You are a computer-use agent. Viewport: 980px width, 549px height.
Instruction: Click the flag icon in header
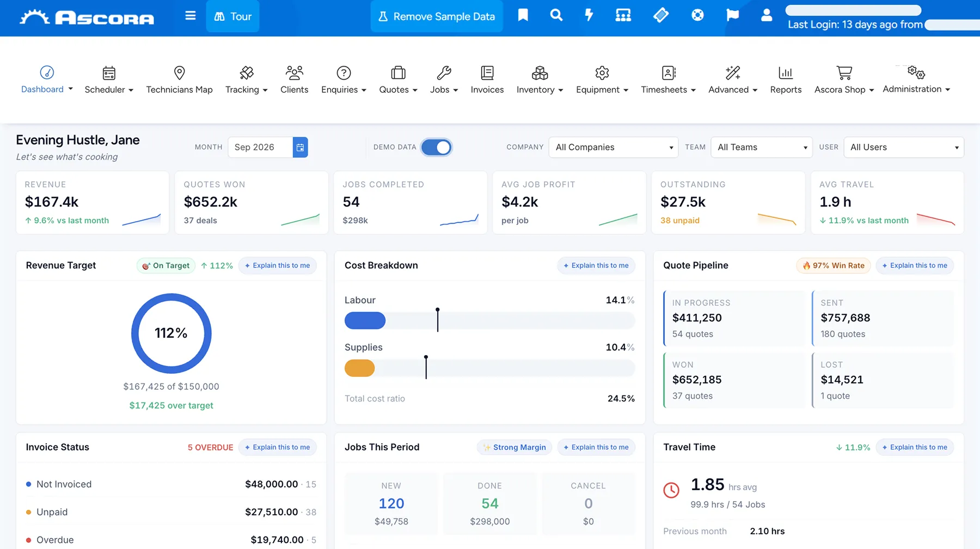pyautogui.click(x=732, y=15)
